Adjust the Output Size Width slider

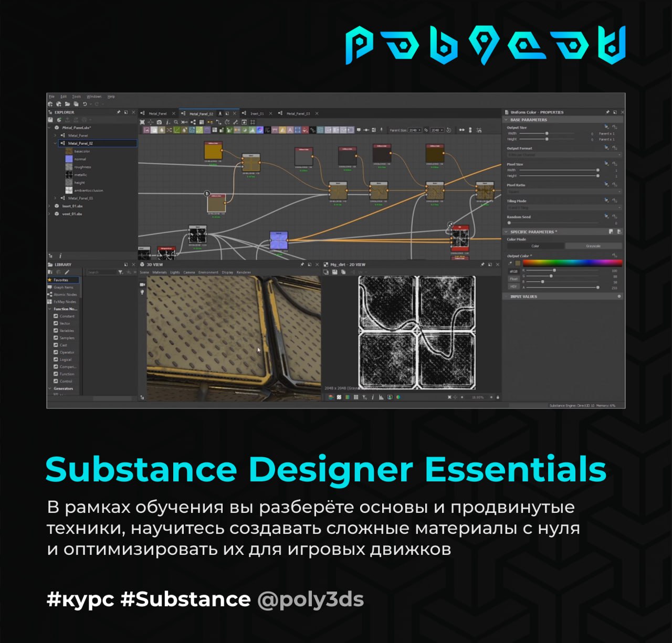547,133
